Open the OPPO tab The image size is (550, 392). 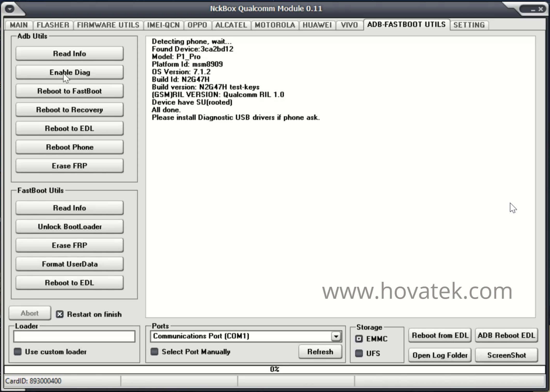tap(197, 25)
